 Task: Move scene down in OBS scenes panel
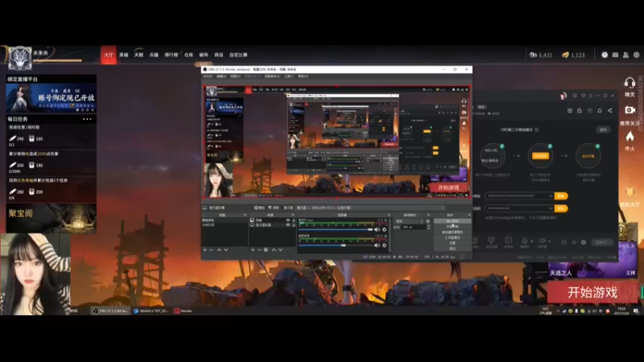click(225, 249)
